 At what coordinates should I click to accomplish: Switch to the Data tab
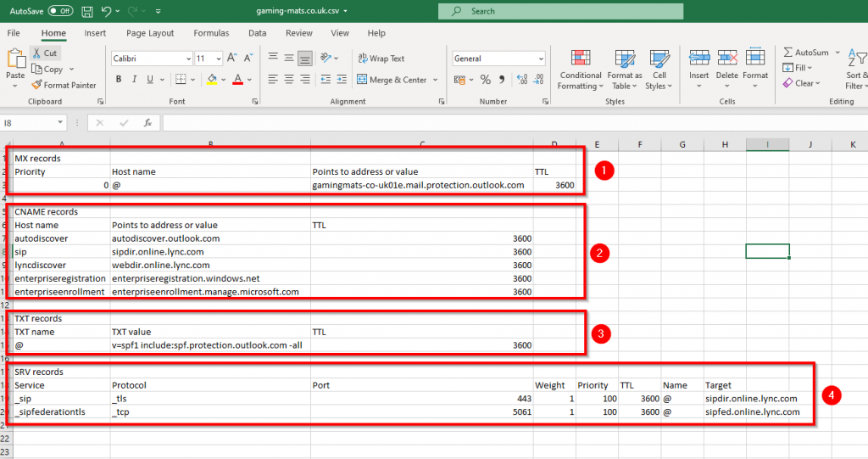(x=258, y=33)
